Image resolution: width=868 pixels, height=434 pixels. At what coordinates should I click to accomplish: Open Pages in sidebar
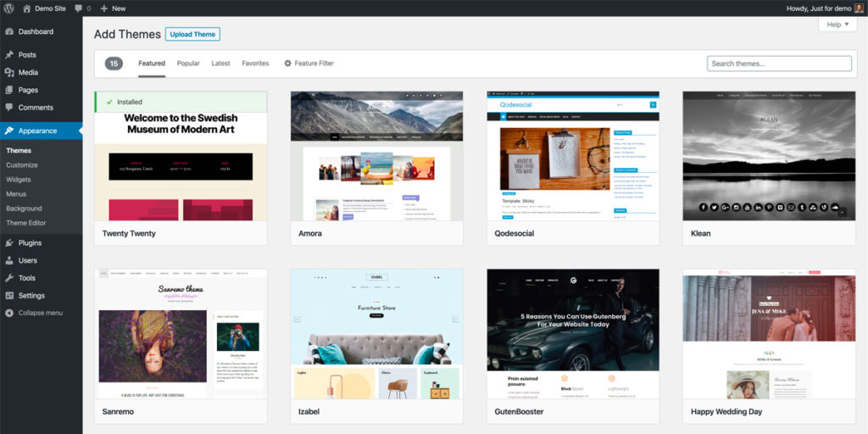pos(28,90)
